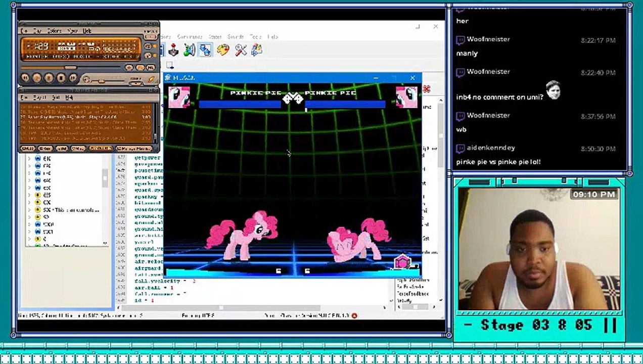Viewport: 643px width, 364px height.
Task: Click Winamp playlist vertical scrollbar
Action: tap(155, 123)
